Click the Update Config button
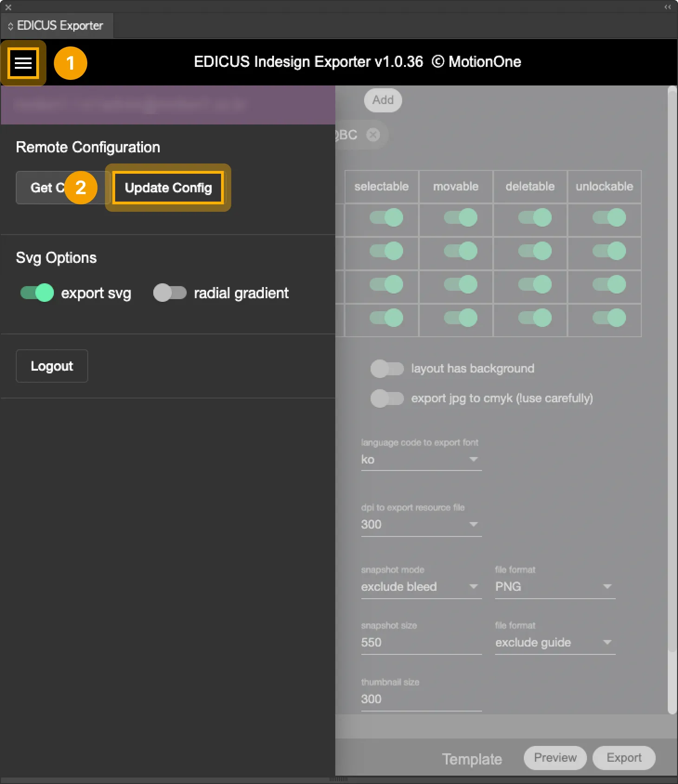This screenshot has width=678, height=784. (168, 188)
